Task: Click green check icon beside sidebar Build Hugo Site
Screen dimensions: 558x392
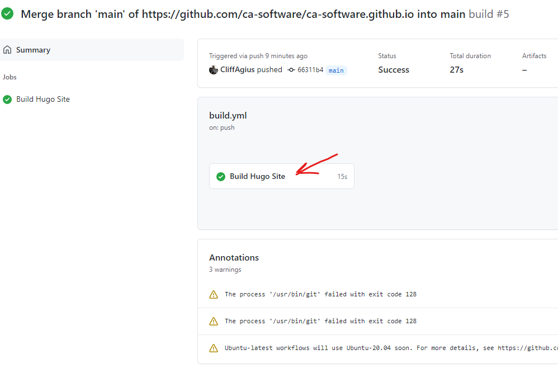Action: [7, 100]
